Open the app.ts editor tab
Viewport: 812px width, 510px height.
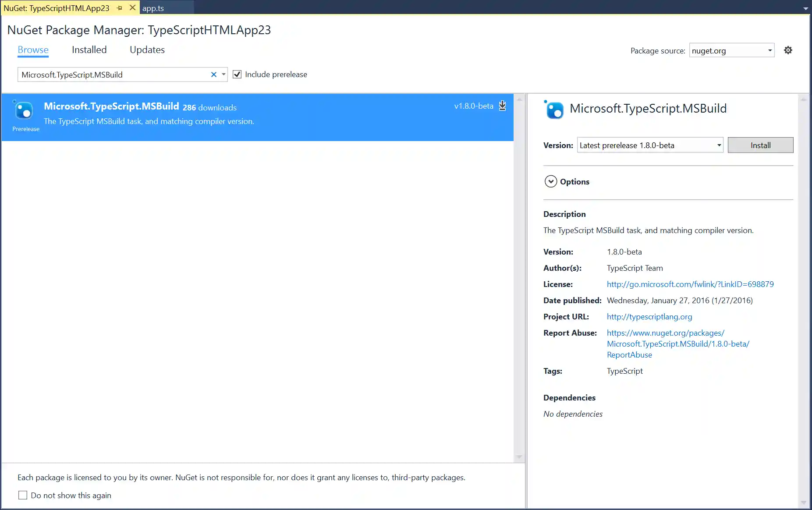[153, 7]
